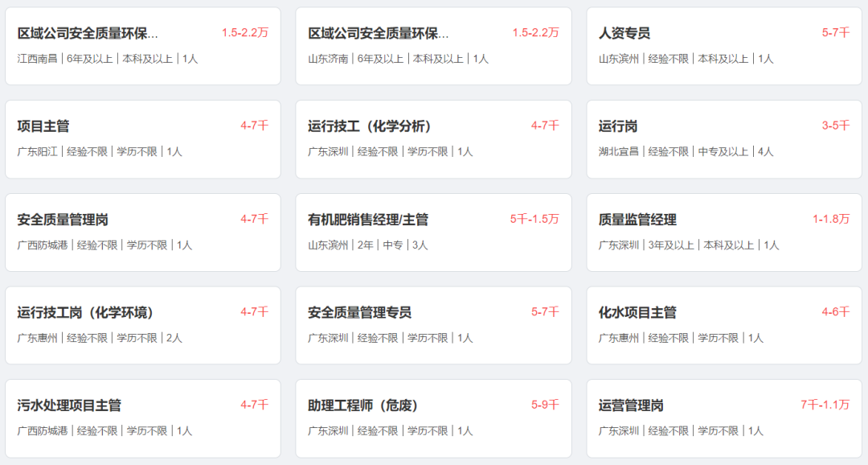Image resolution: width=868 pixels, height=465 pixels.
Task: Click the 1.5-2.2万 salary on 山东济南 card
Action: pyautogui.click(x=536, y=33)
